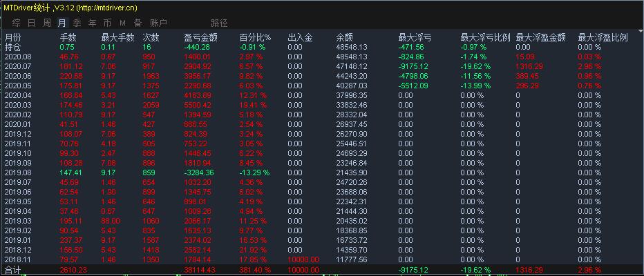Click the 次数 column header

(x=151, y=38)
